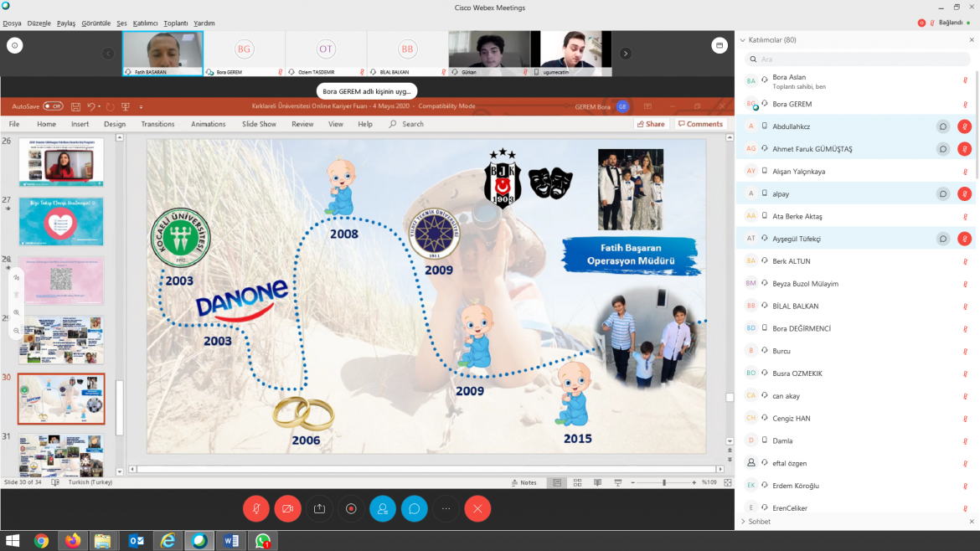Show previous video strip participants
980x551 pixels.
pyautogui.click(x=108, y=53)
